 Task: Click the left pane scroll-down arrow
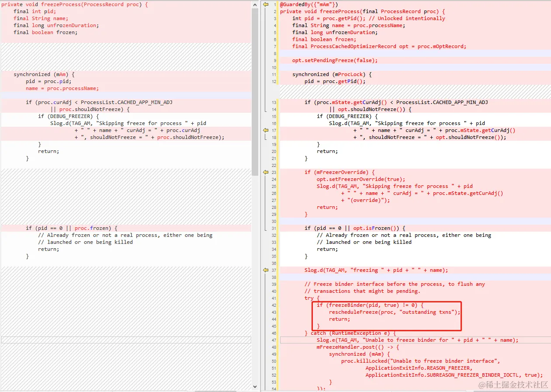(255, 386)
